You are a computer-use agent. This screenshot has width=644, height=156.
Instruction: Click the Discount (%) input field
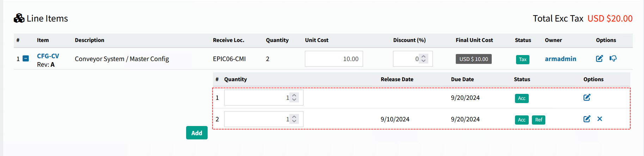click(406, 59)
